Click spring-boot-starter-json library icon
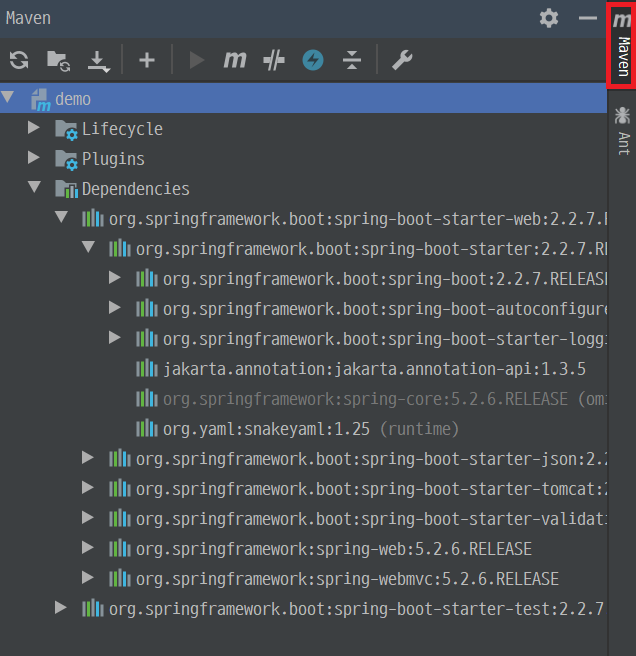This screenshot has width=636, height=656. point(120,458)
